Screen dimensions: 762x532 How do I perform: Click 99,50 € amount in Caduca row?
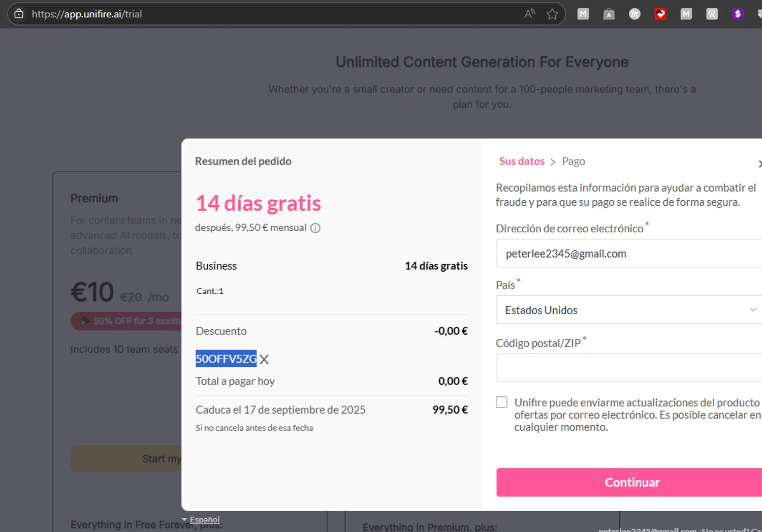pos(450,410)
